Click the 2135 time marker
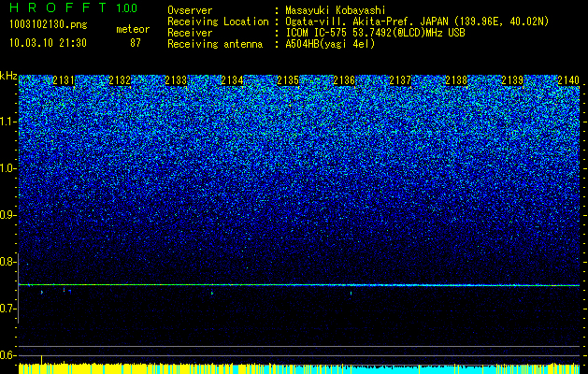This screenshot has width=588, height=374. 288,80
